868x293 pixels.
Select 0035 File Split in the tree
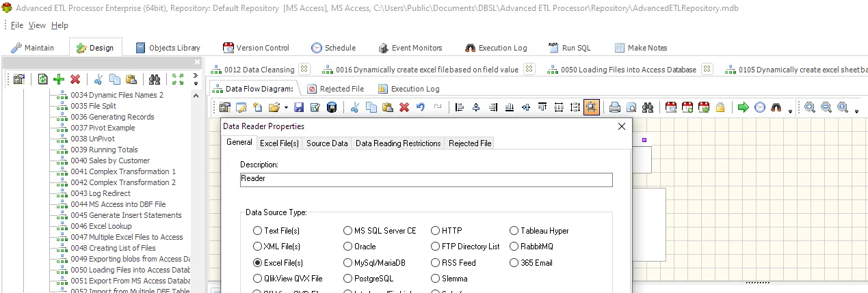(93, 106)
